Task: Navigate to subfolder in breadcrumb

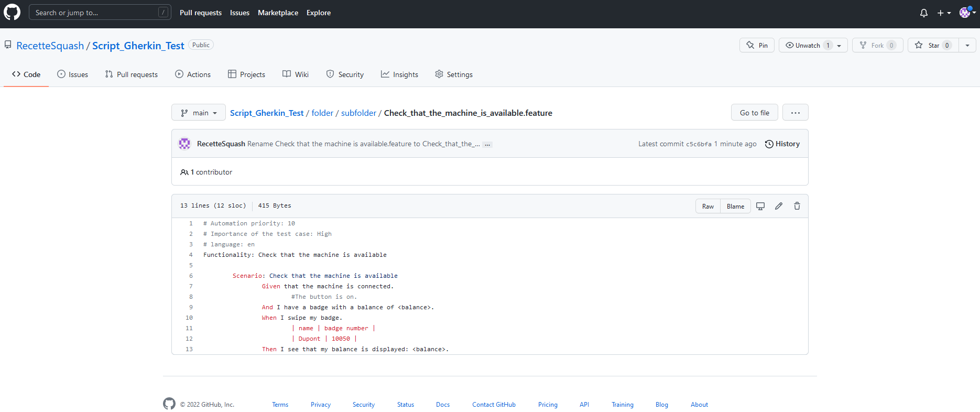Action: point(358,113)
